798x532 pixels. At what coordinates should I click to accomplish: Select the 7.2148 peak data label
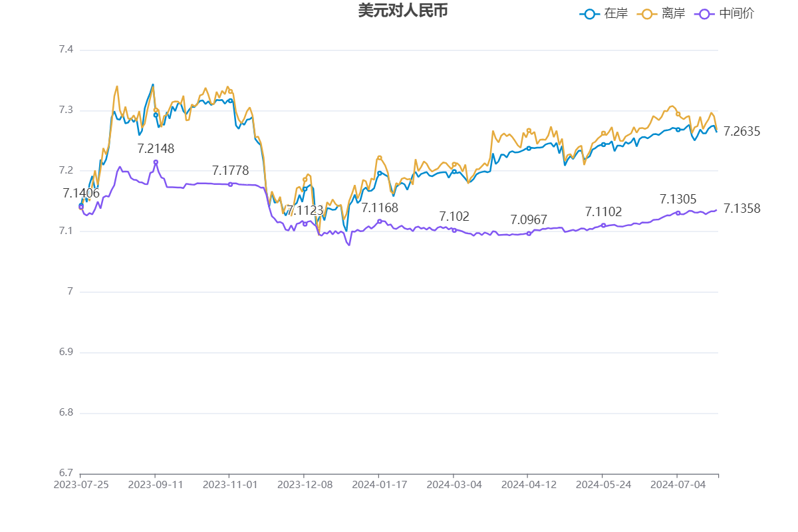coord(156,149)
